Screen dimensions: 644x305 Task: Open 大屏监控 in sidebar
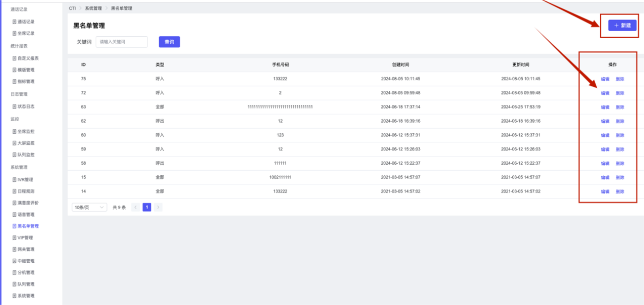tap(23, 143)
